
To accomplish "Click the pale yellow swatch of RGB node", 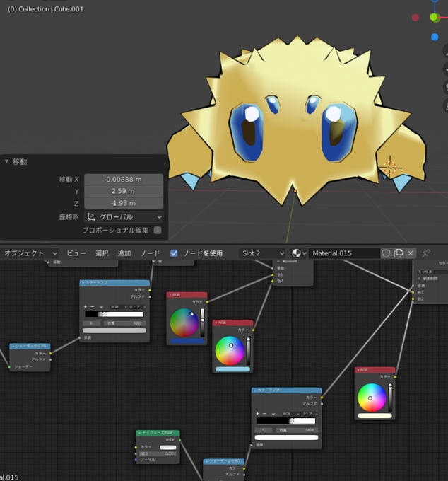I will point(375,416).
